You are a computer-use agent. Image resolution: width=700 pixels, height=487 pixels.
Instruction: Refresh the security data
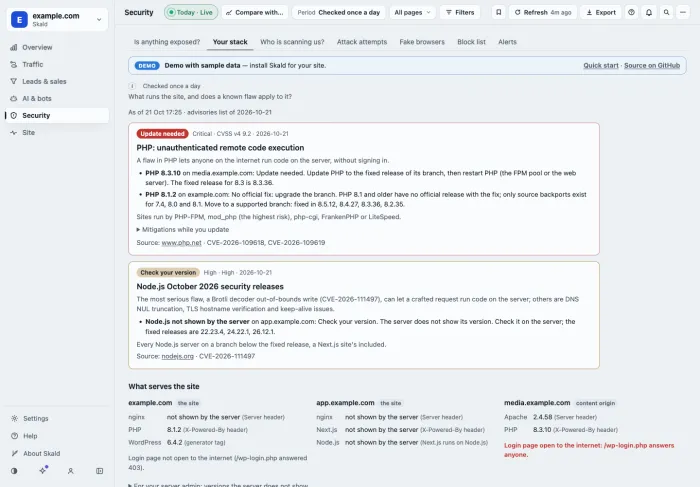[x=543, y=12]
